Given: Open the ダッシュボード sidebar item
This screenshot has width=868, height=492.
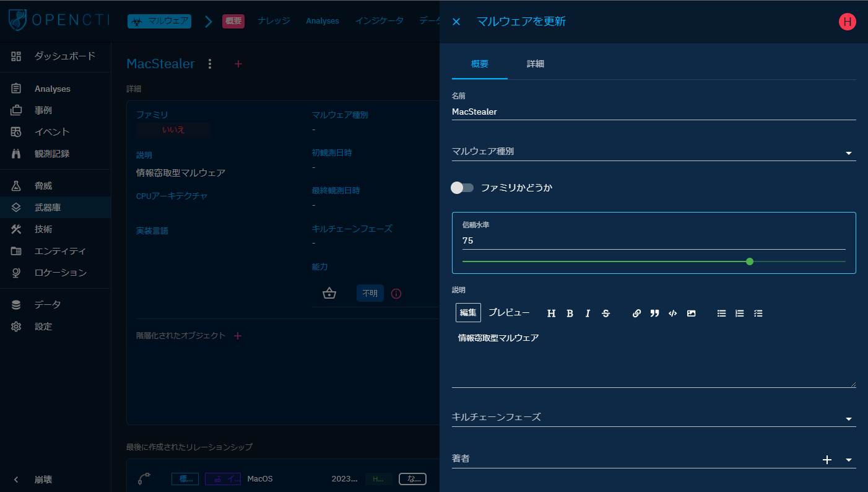Looking at the screenshot, I should pyautogui.click(x=56, y=56).
